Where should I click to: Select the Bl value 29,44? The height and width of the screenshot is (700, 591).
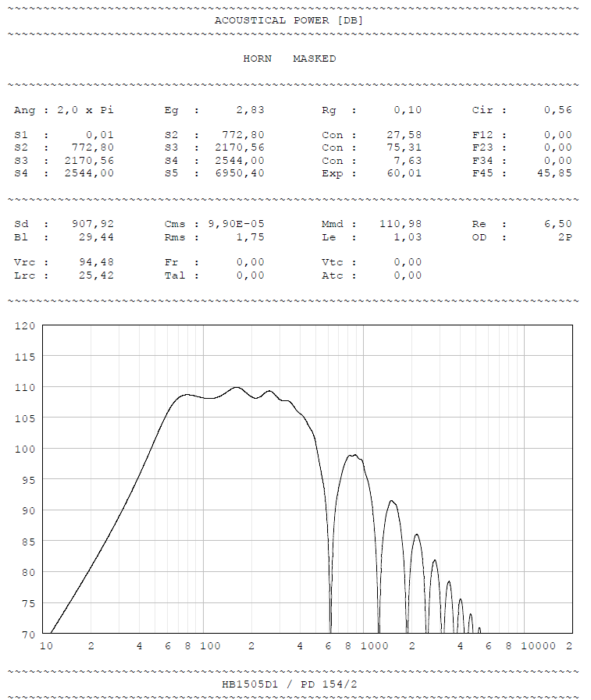tap(96, 236)
